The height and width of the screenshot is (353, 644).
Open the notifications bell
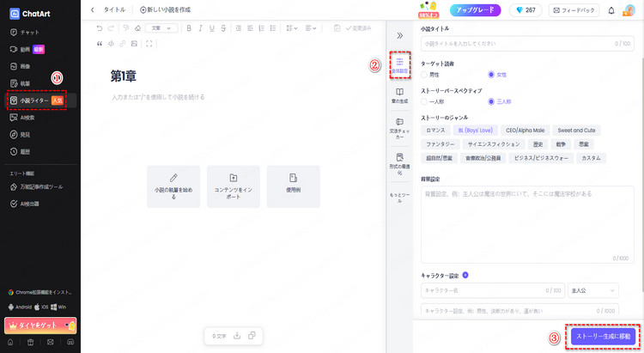611,10
